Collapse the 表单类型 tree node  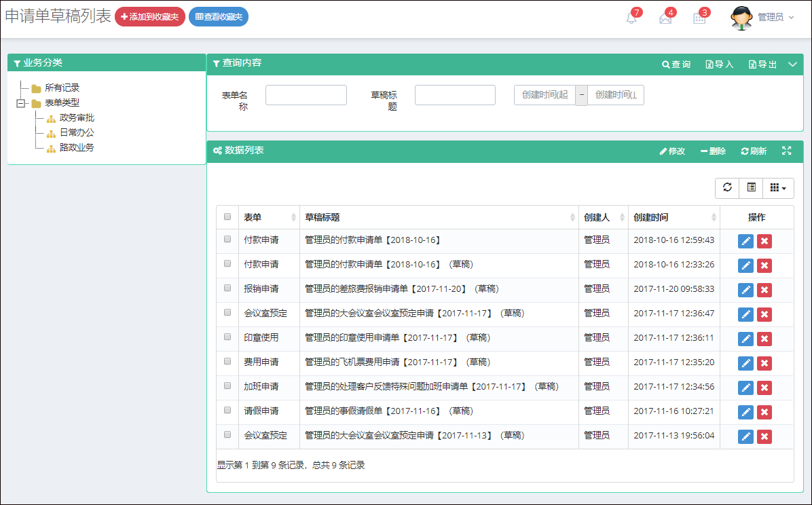[21, 103]
